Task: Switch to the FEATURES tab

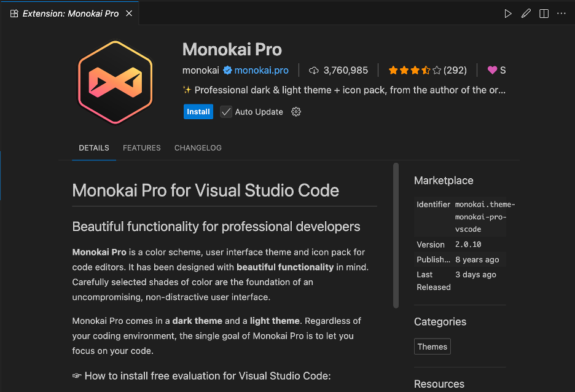Action: [x=141, y=148]
